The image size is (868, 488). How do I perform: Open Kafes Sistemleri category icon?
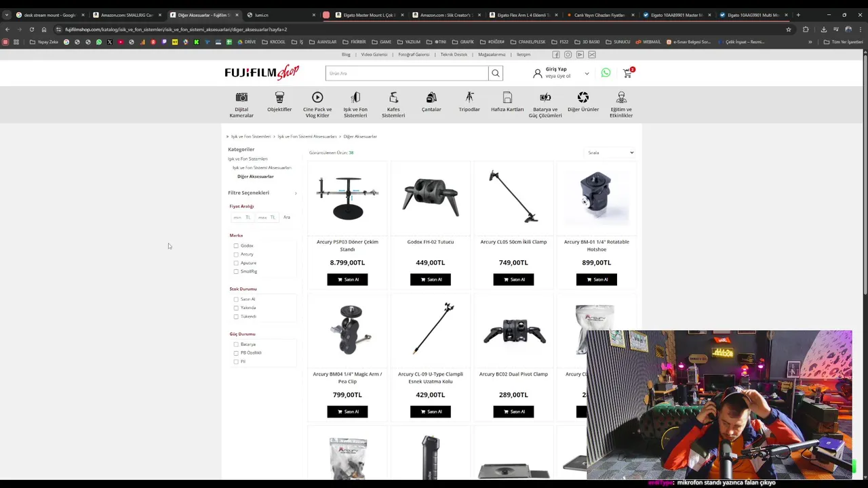coord(393,98)
